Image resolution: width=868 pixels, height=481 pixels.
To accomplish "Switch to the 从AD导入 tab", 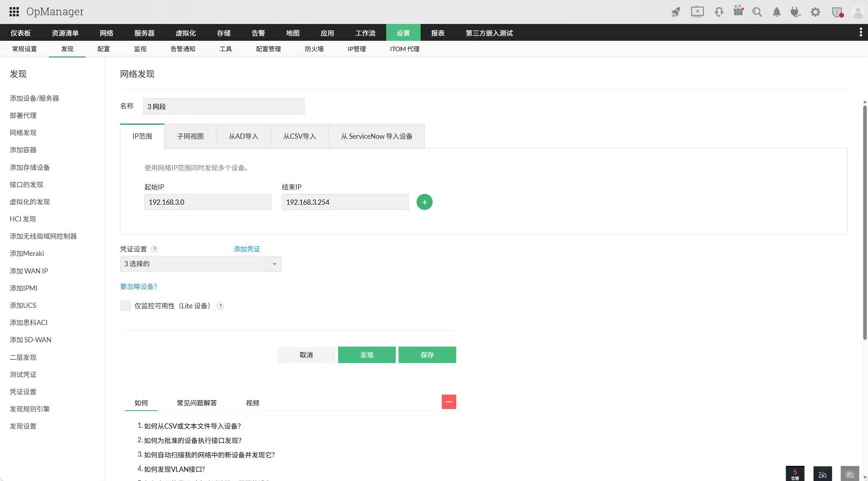I will point(243,136).
